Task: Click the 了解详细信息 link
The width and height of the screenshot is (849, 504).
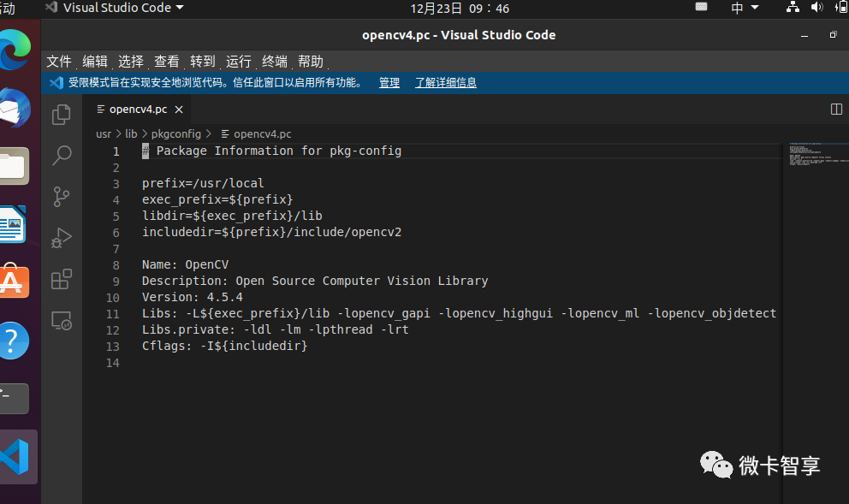Action: tap(446, 83)
